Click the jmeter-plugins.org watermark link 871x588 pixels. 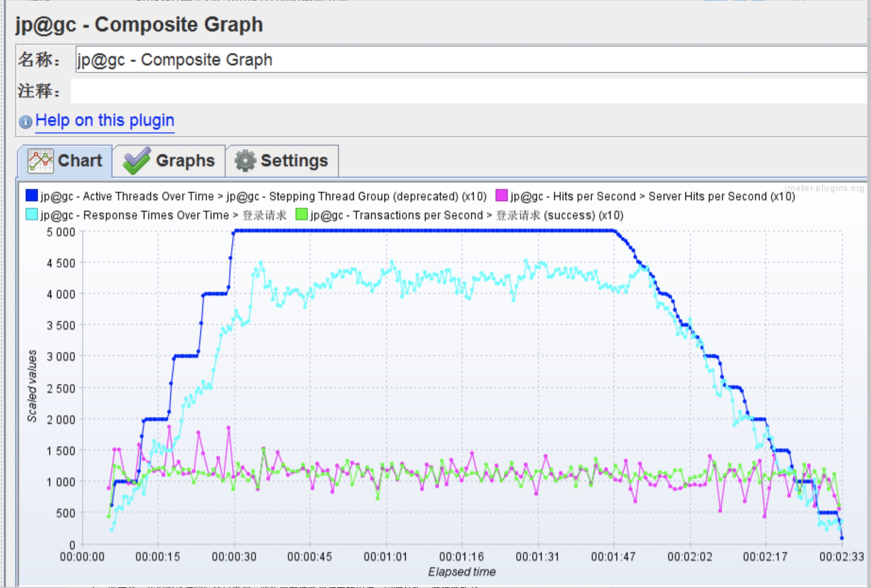(824, 188)
